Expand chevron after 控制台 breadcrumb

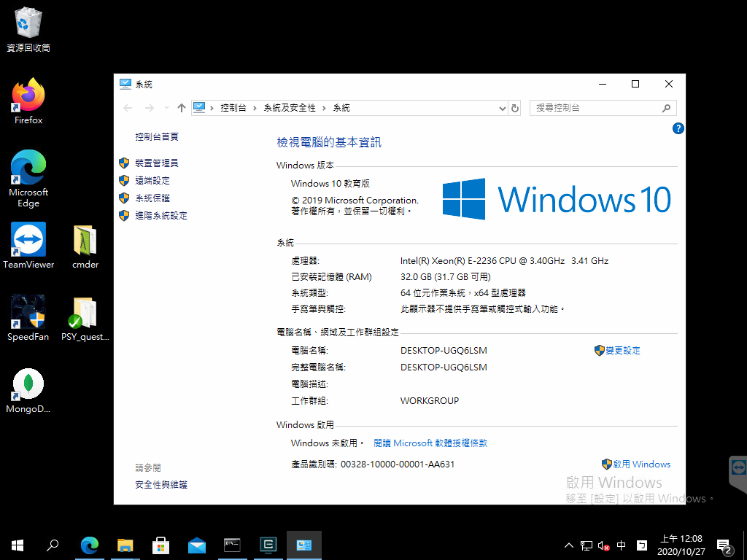[x=255, y=108]
